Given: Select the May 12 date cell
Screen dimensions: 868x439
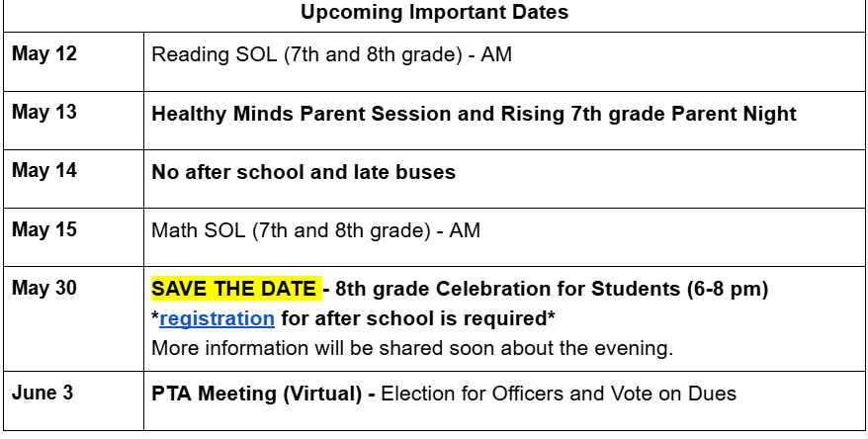Looking at the screenshot, I should (44, 53).
